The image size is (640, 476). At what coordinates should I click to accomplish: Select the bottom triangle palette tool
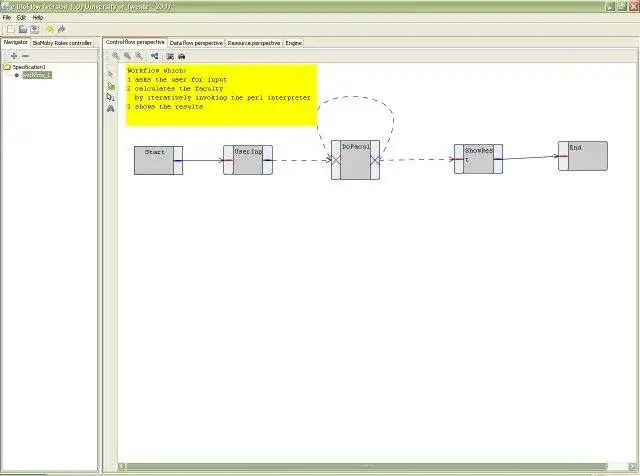[x=111, y=109]
